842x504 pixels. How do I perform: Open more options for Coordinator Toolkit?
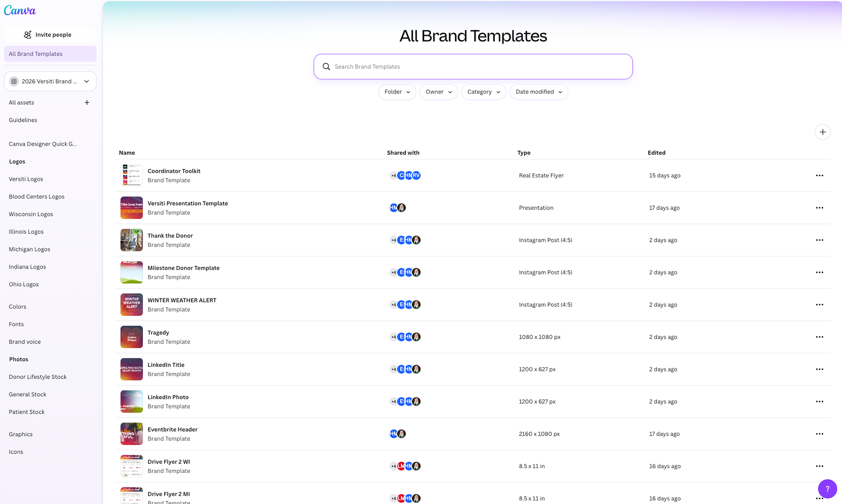pos(819,175)
